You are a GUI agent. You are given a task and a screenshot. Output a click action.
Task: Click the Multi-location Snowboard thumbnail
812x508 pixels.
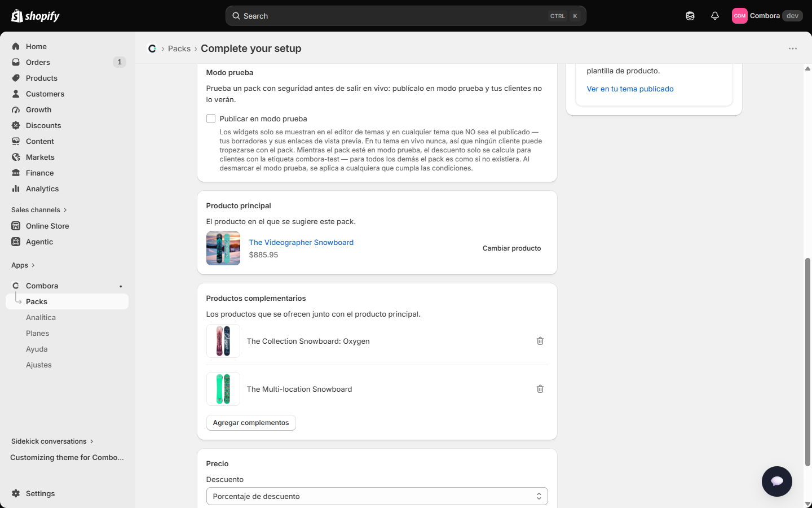[223, 389]
